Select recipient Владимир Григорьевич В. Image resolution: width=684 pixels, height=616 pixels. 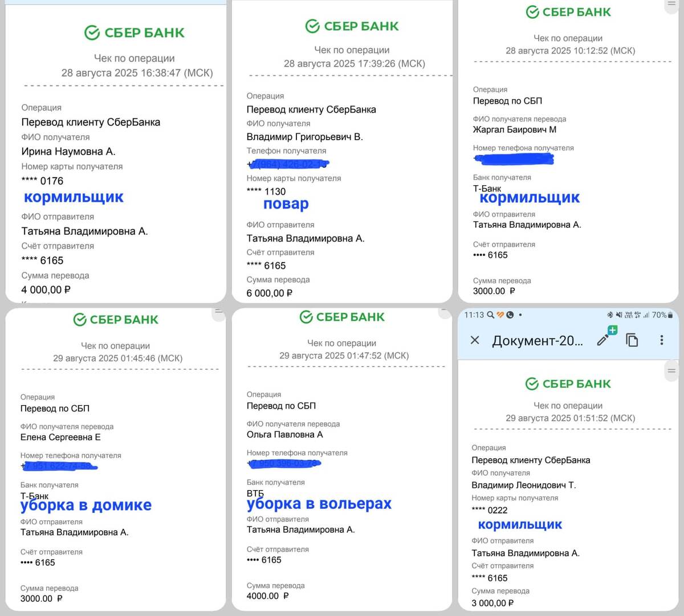(304, 137)
